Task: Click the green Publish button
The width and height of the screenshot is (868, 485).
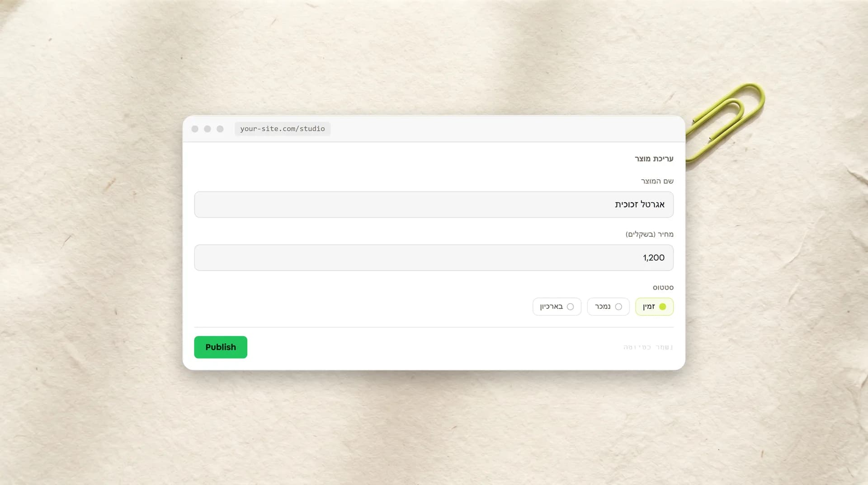Action: tap(221, 347)
